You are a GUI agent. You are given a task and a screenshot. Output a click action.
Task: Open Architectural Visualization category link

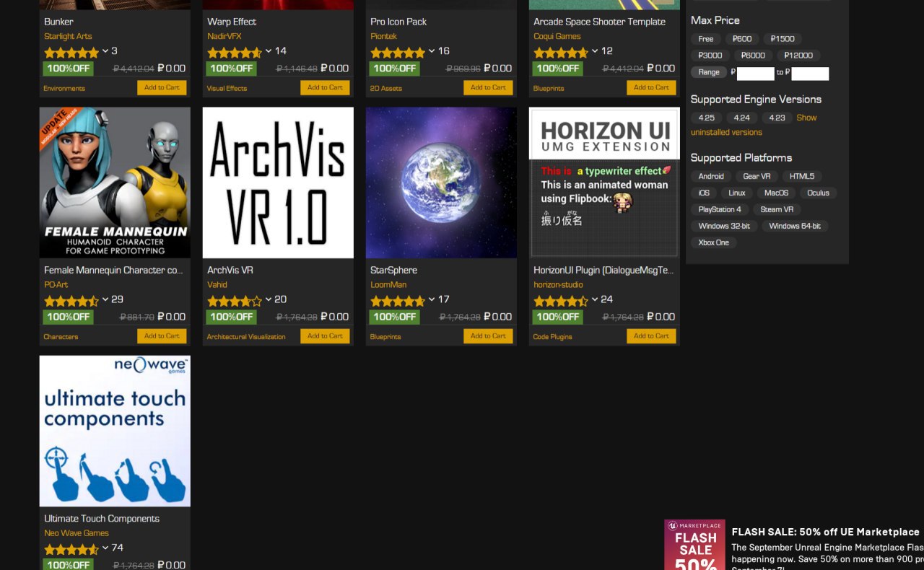[x=246, y=336]
